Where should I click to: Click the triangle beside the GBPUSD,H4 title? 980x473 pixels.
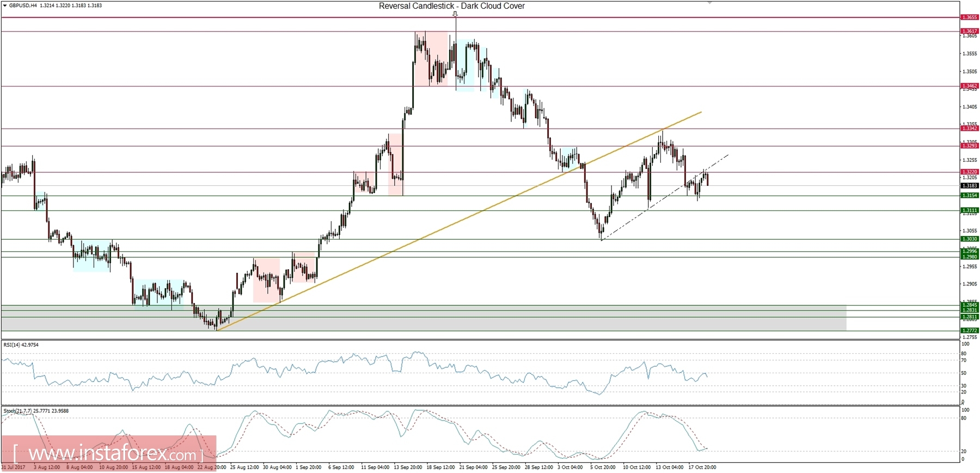(5, 5)
